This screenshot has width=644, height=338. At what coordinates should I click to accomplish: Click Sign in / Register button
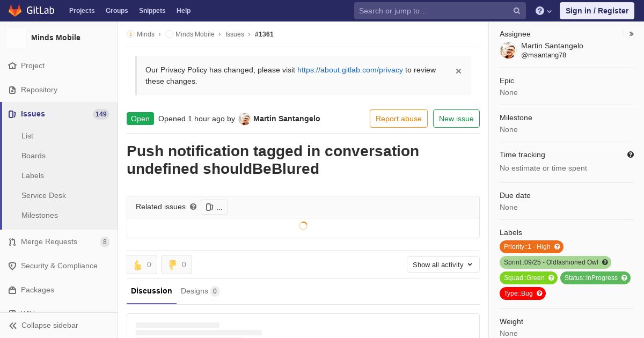tap(597, 11)
